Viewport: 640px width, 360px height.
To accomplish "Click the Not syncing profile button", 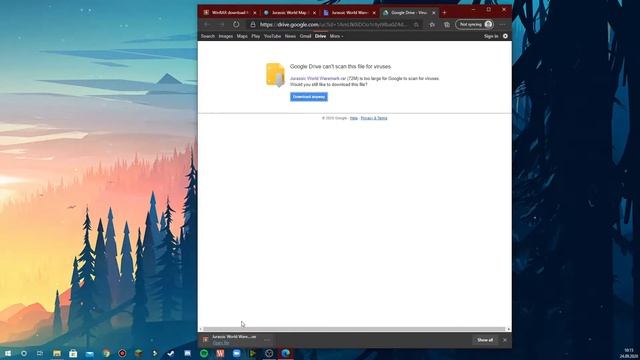I will coord(475,24).
